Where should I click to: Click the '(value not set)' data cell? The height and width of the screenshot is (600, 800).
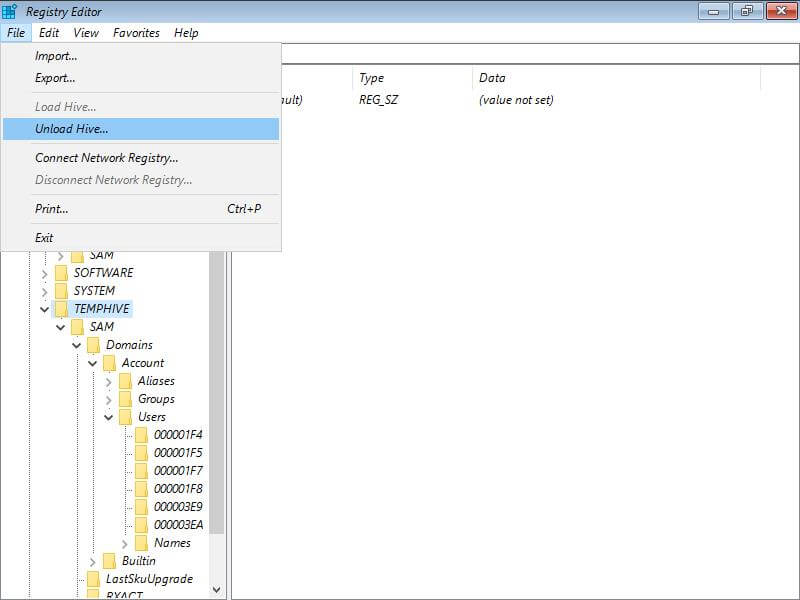516,100
